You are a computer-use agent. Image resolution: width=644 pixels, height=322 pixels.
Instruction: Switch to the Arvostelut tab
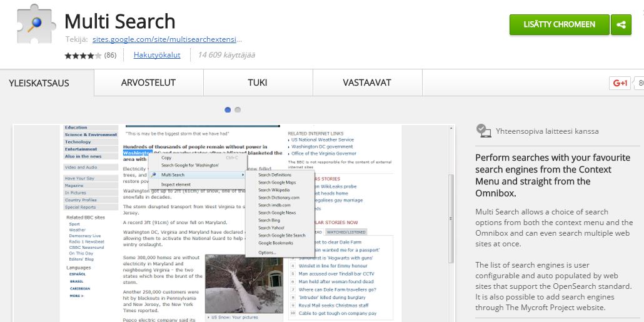(148, 83)
